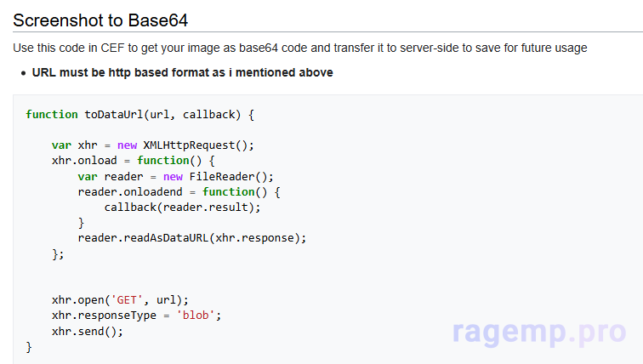Click the "xhr.responseType" assignment line
The width and height of the screenshot is (643, 364).
click(136, 316)
